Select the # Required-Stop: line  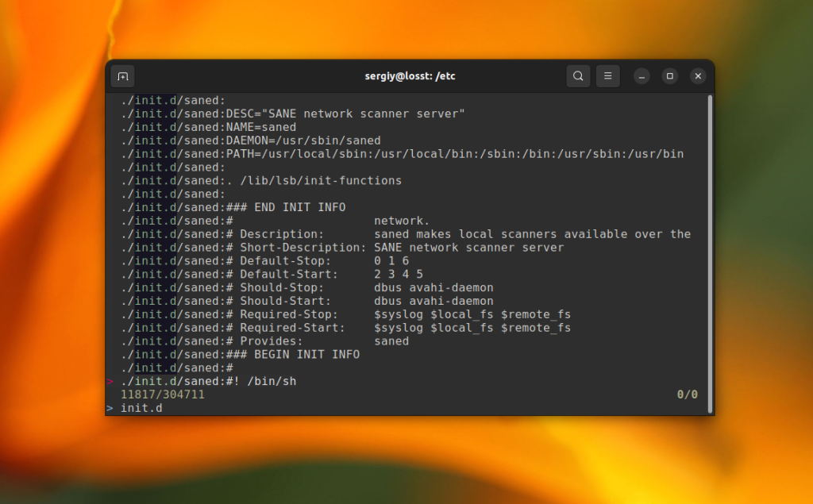[346, 314]
